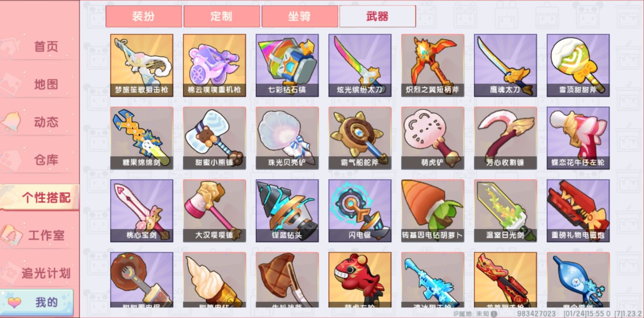The image size is (644, 318).
Task: Switch to the 装扮 tab
Action: [x=144, y=16]
